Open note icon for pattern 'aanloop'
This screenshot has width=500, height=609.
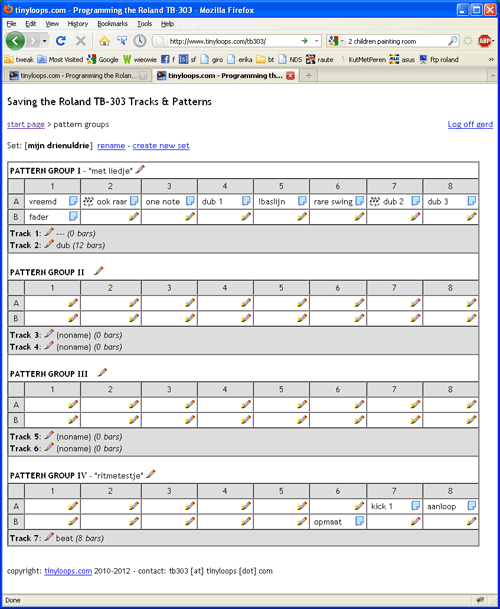(472, 506)
